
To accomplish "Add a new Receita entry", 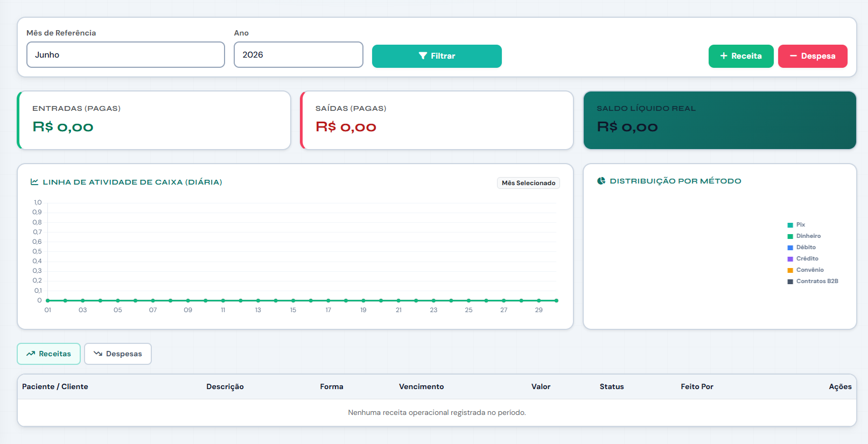I will point(741,56).
